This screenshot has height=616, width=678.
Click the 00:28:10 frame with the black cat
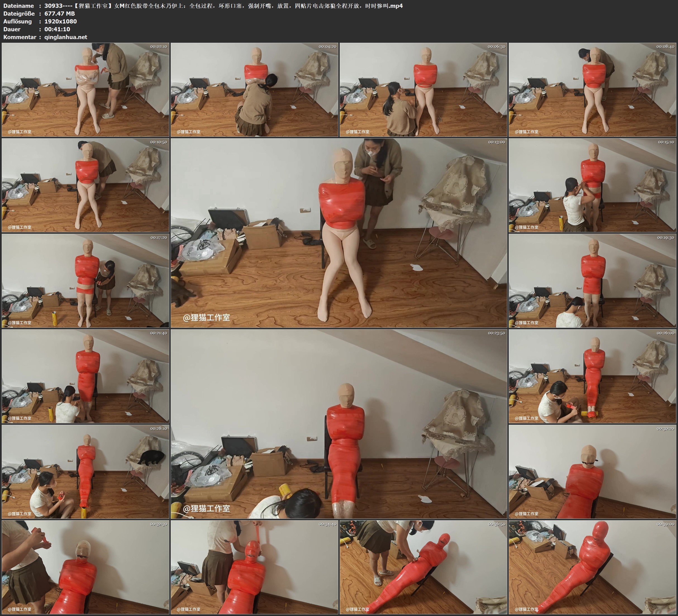pyautogui.click(x=85, y=471)
